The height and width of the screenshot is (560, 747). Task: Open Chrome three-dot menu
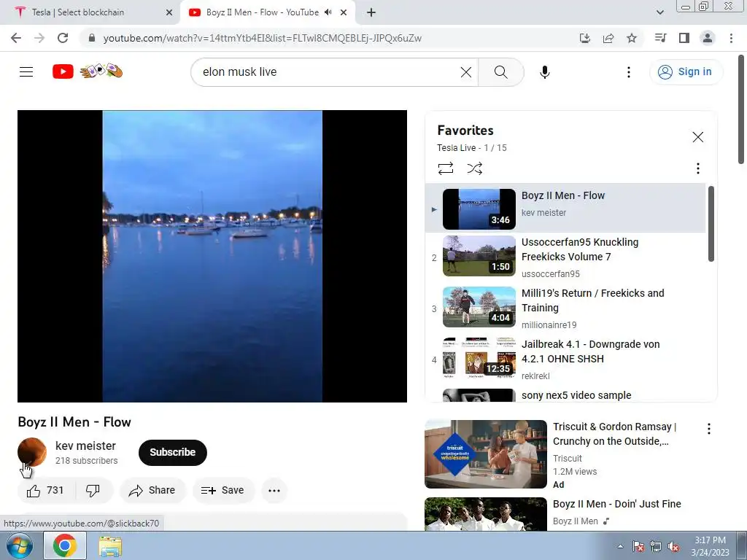[731, 38]
